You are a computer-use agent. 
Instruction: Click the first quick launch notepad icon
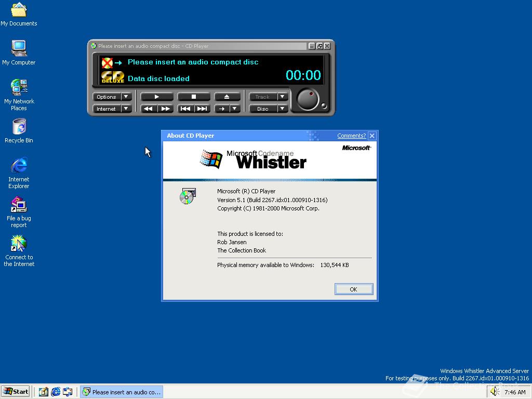click(43, 392)
